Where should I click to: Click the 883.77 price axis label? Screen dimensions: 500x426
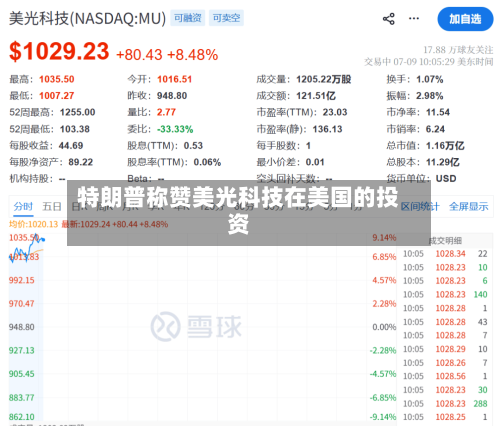[22, 398]
